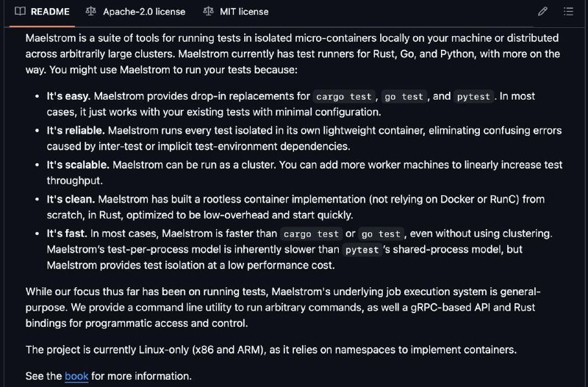Click 'cargo test' code in It's fast bullet
The image size is (588, 387).
coord(311,234)
